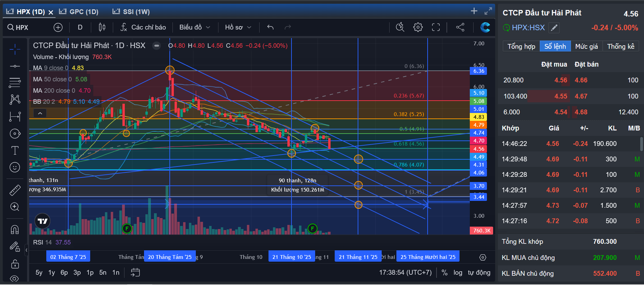Viewport: 644px width, 285px height.
Task: Open the time 17:38:54 (UTC+7) timezone menu
Action: click(x=405, y=273)
